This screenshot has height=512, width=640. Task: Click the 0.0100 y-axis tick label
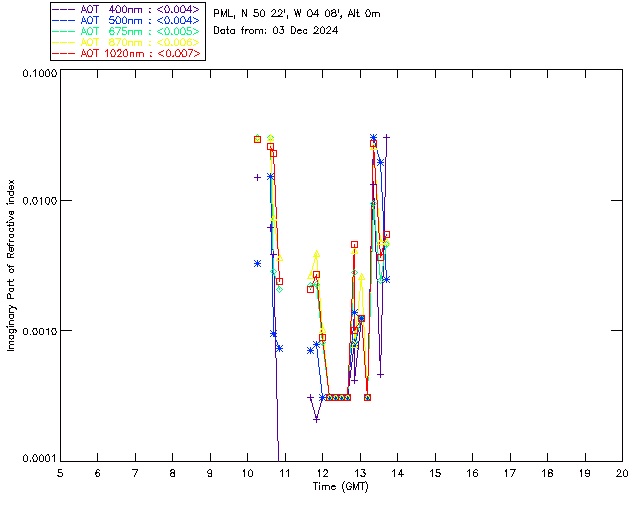(x=39, y=201)
